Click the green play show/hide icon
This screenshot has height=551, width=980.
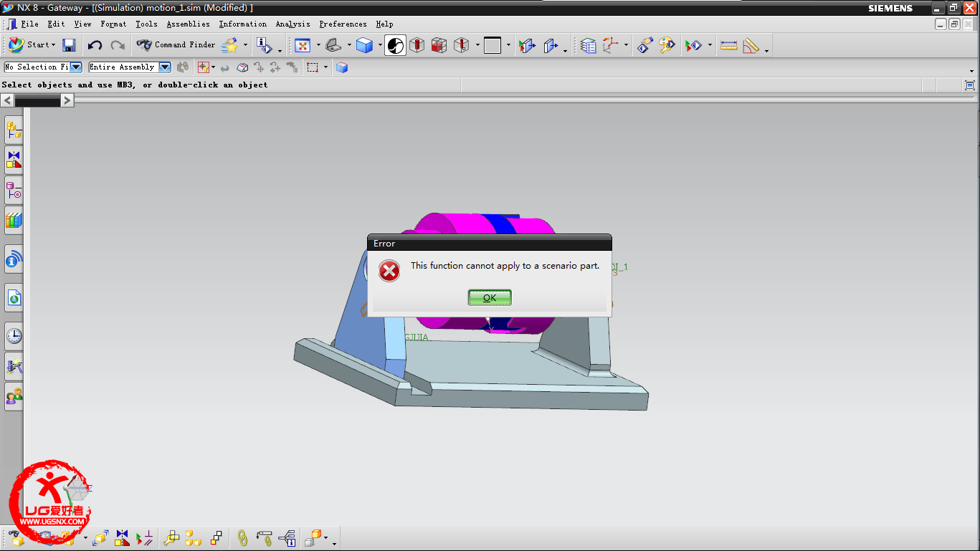pos(693,45)
